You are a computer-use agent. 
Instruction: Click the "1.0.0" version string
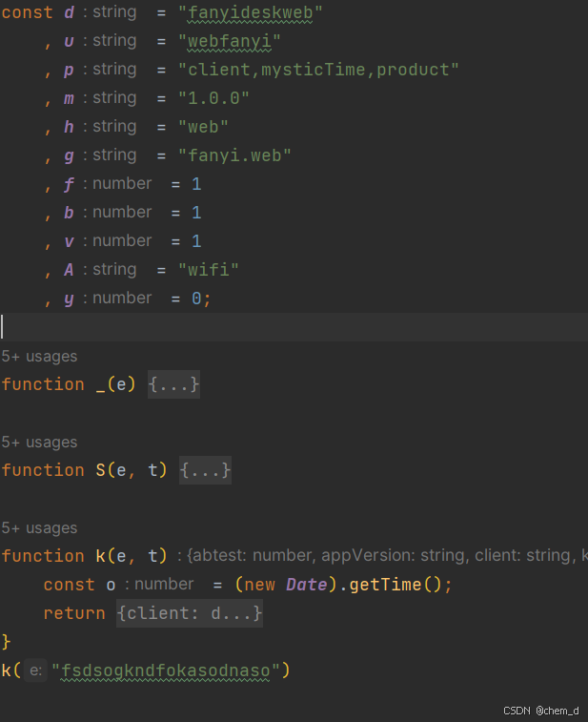213,98
